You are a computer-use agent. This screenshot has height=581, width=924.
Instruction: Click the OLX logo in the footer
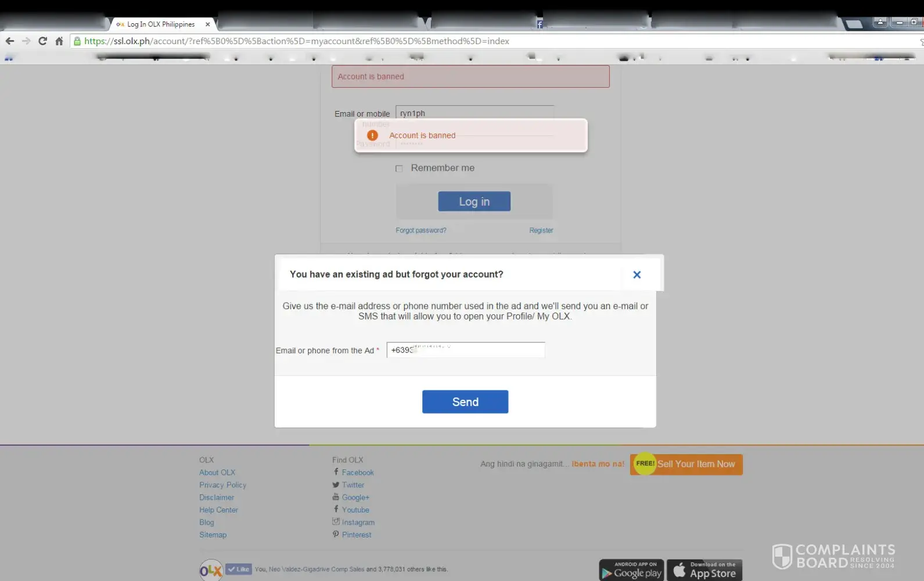tap(211, 571)
